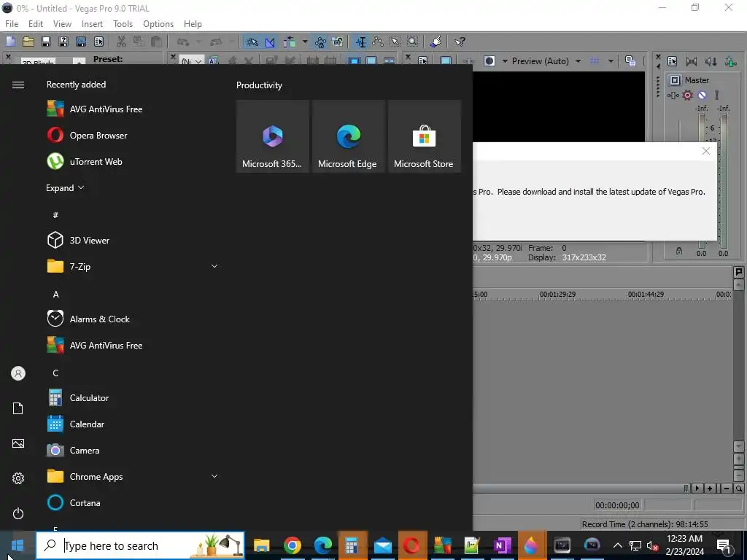
Task: Select the Envelope Edit tool
Action: click(378, 42)
